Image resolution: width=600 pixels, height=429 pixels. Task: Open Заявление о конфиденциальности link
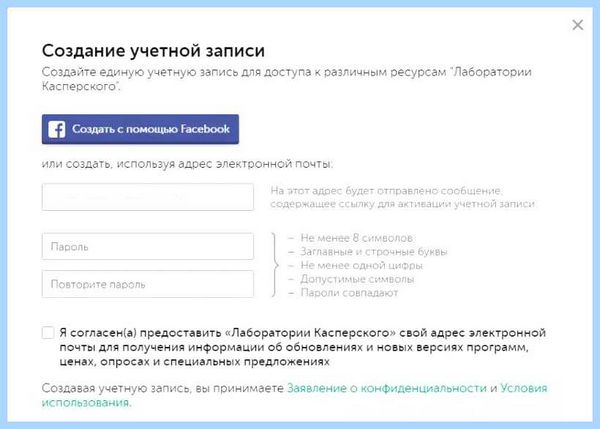(387, 388)
